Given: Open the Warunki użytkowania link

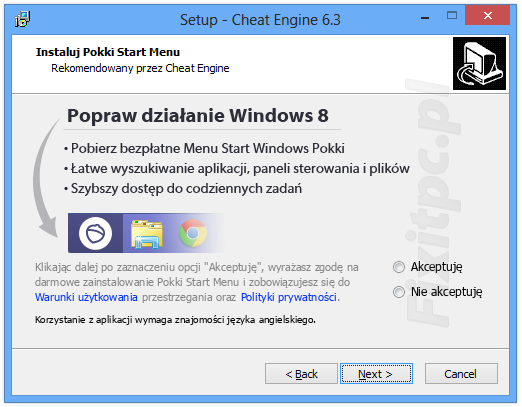Looking at the screenshot, I should [x=86, y=297].
